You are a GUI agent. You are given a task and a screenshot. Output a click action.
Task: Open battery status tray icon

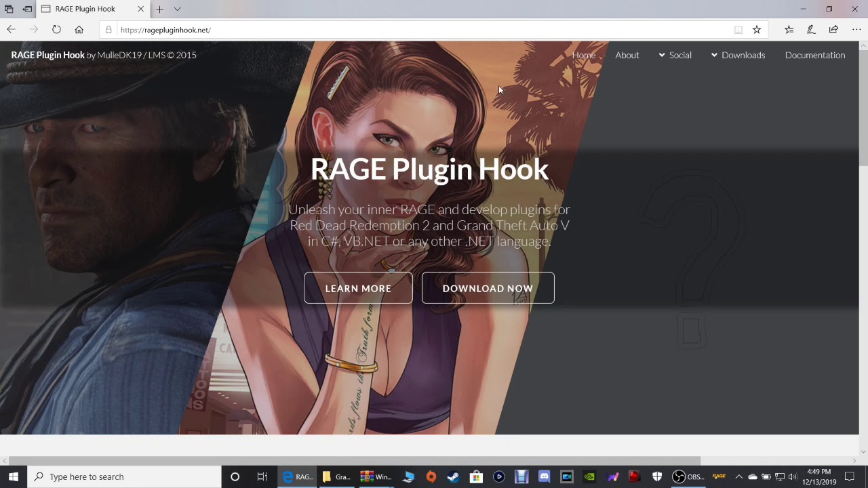(766, 476)
